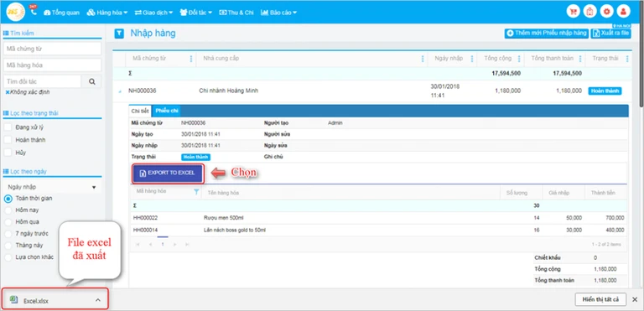Open column menu for Nhà cung cấp

click(423, 59)
